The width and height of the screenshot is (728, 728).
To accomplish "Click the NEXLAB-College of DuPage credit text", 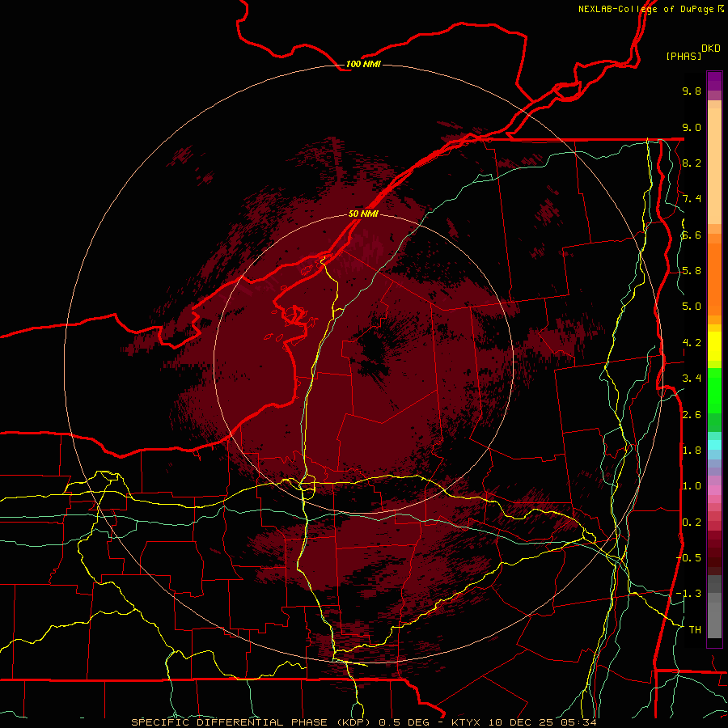I will (645, 9).
